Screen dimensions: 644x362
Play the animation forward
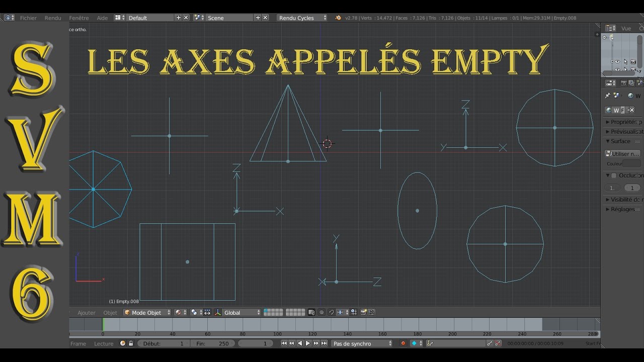[308, 343]
